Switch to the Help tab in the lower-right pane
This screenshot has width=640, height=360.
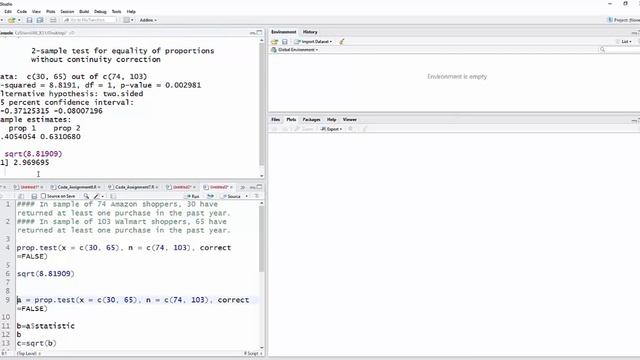[331, 120]
